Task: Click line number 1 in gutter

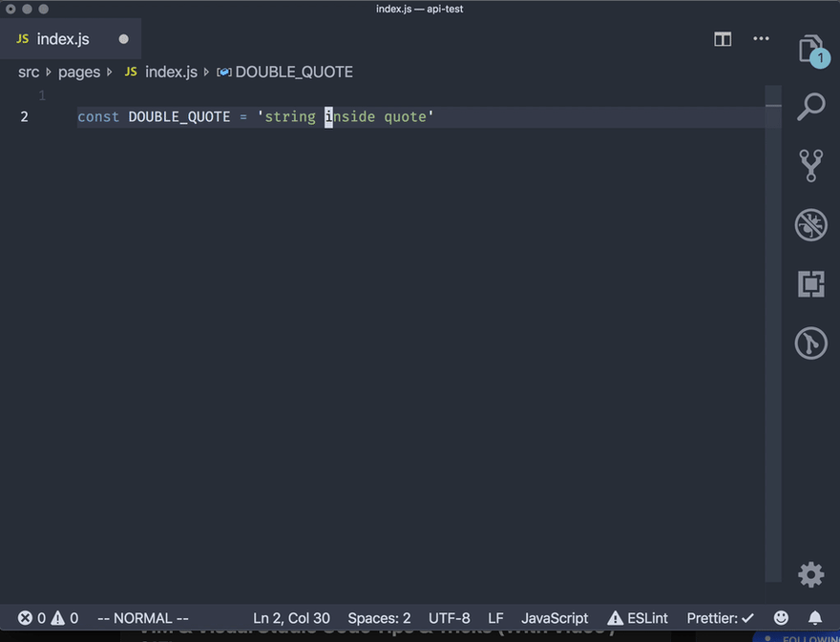Action: [x=42, y=95]
